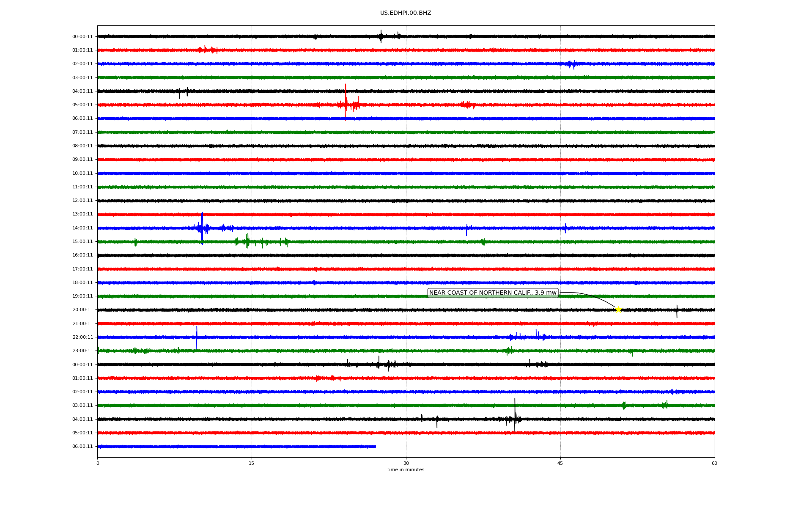Select the 17:00:11 trace label
812x508 pixels.
pyautogui.click(x=82, y=269)
